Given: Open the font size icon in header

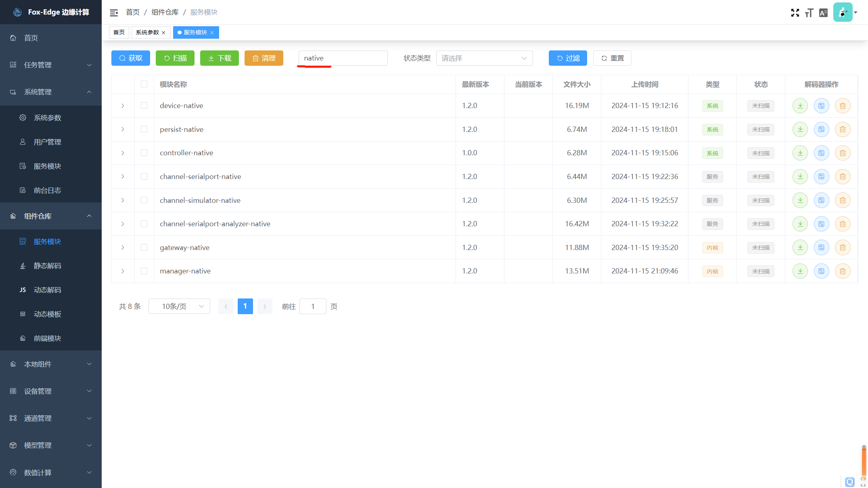Looking at the screenshot, I should pyautogui.click(x=809, y=13).
